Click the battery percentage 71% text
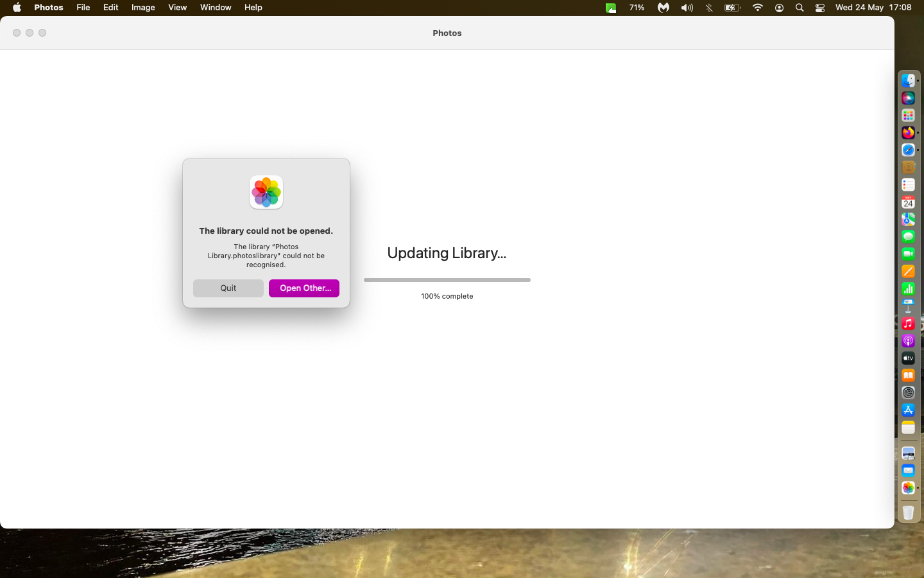924x578 pixels. click(x=637, y=8)
